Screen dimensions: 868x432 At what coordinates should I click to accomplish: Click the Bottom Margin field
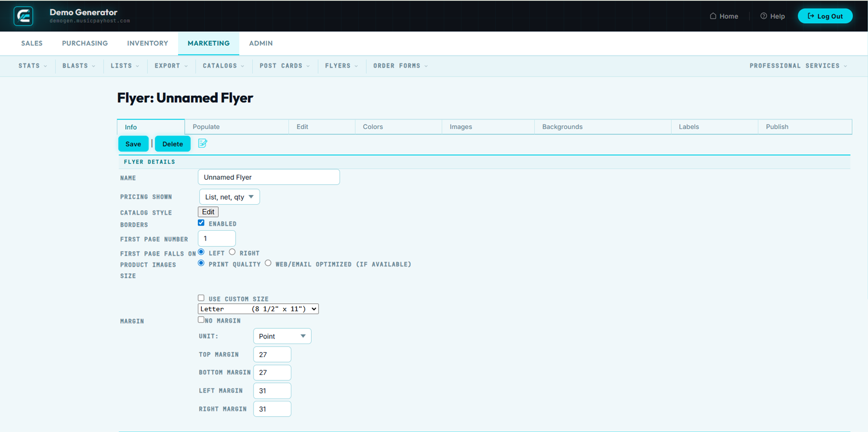pyautogui.click(x=272, y=372)
